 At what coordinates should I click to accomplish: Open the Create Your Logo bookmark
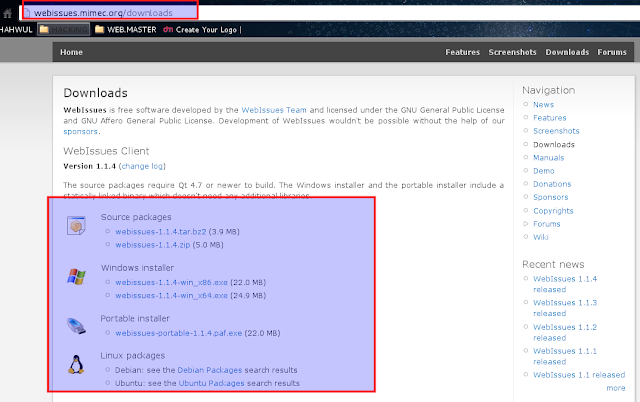(200, 30)
